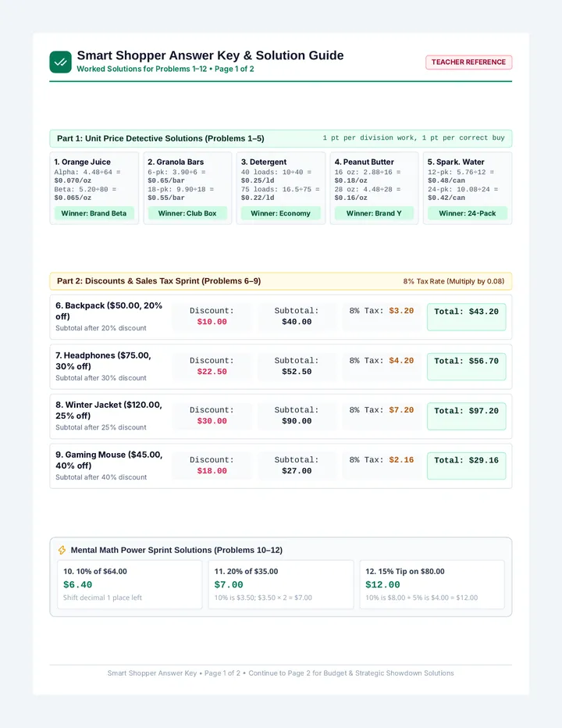
Task: Click the 5. Spark. Water card heading
Action: pos(456,162)
